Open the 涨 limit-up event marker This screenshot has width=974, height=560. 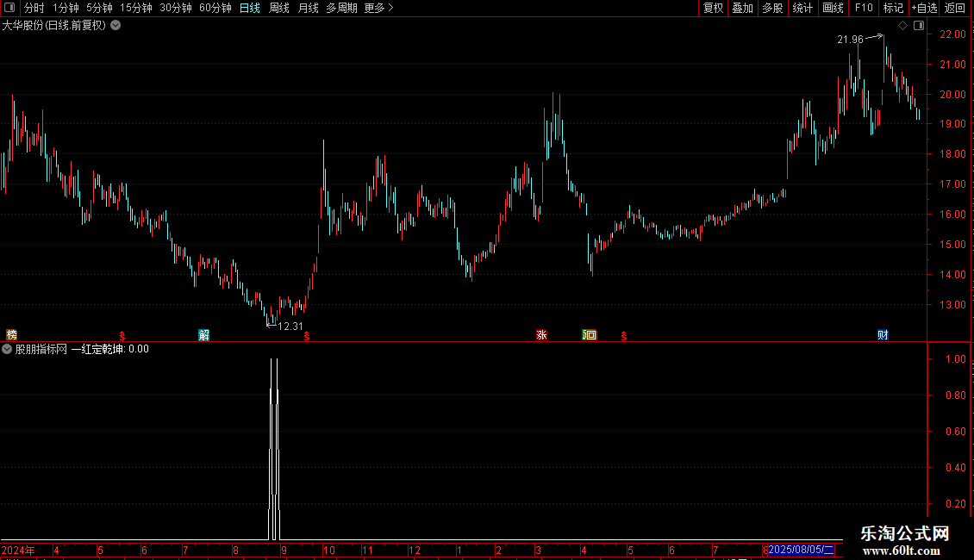tap(541, 335)
